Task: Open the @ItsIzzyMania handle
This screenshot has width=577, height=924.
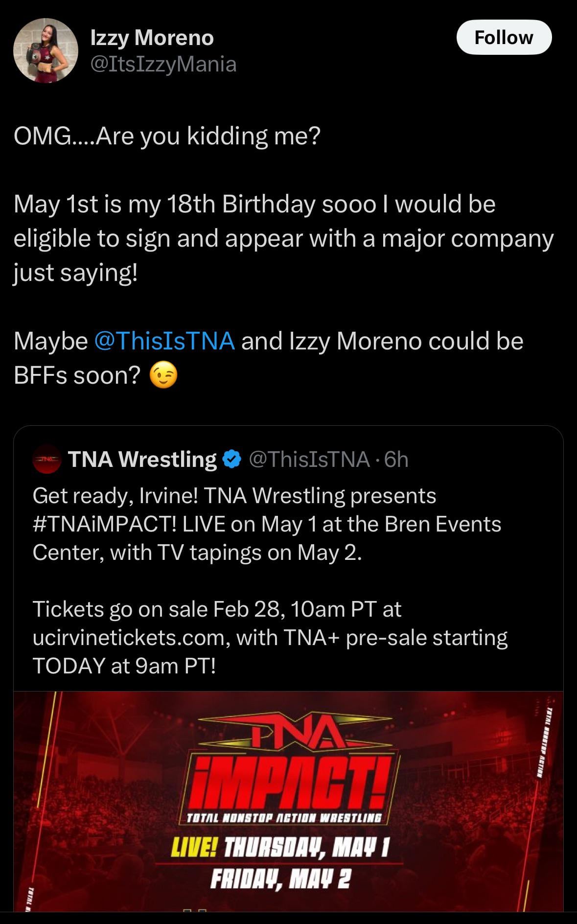Action: (x=163, y=64)
